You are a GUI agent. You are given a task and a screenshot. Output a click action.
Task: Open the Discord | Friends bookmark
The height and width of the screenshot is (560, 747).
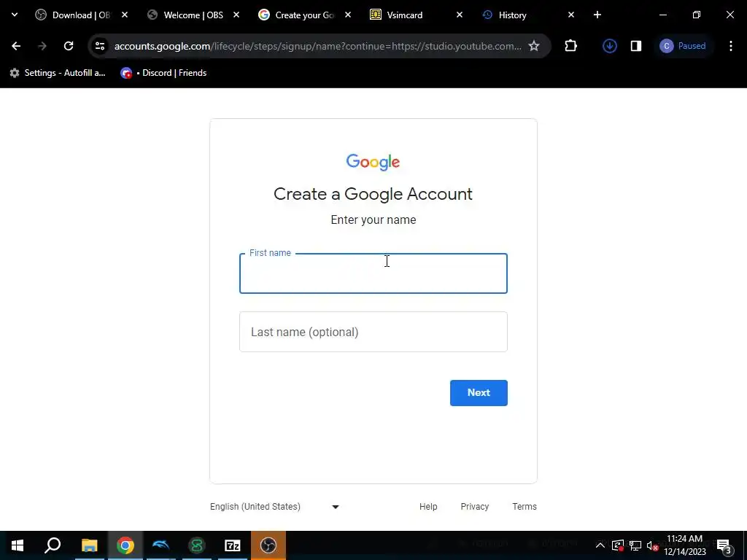[163, 73]
